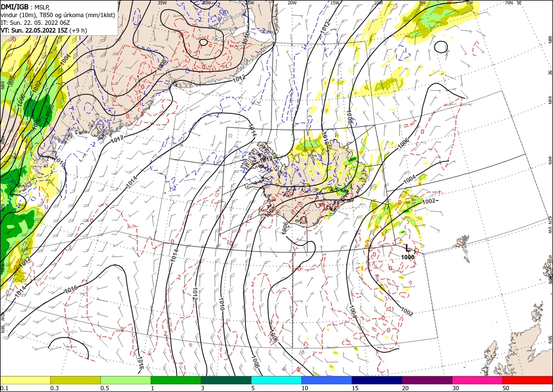Click the '66N' latitude label on right edge
This screenshot has height=392, width=553.
550,101
